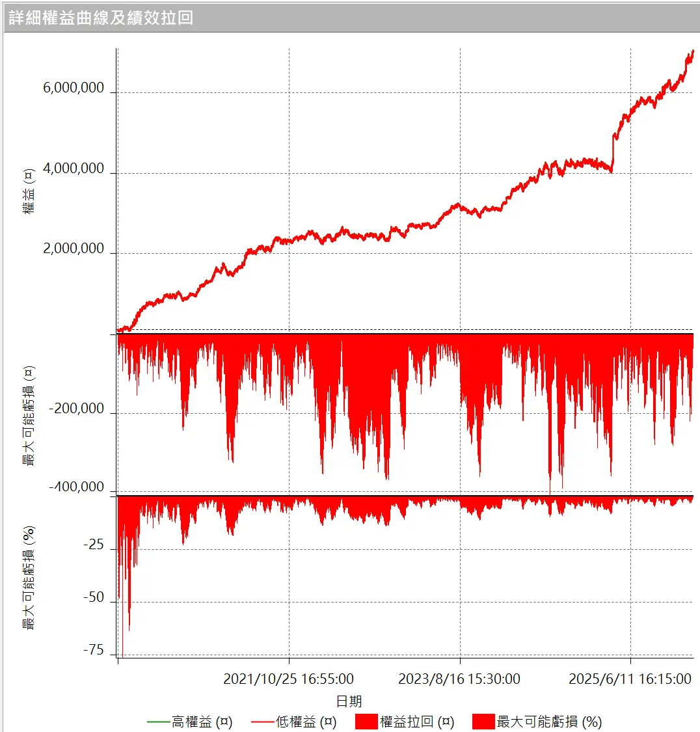Click the green 高權益 legend line marker
Viewport: 700px width, 732px height.
tap(159, 722)
